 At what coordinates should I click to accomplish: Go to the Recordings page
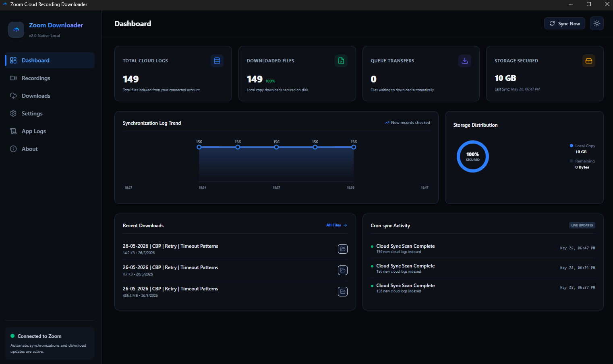click(50, 78)
